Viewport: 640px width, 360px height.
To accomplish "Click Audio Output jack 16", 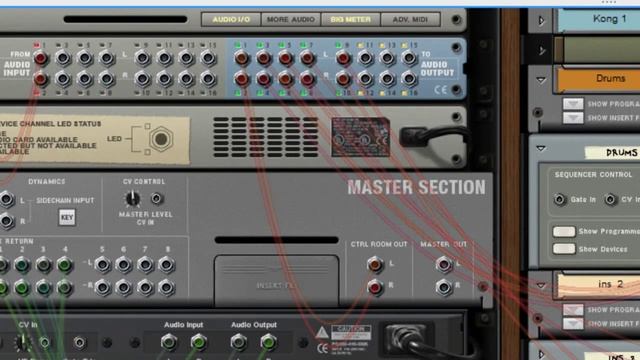I will [x=409, y=78].
